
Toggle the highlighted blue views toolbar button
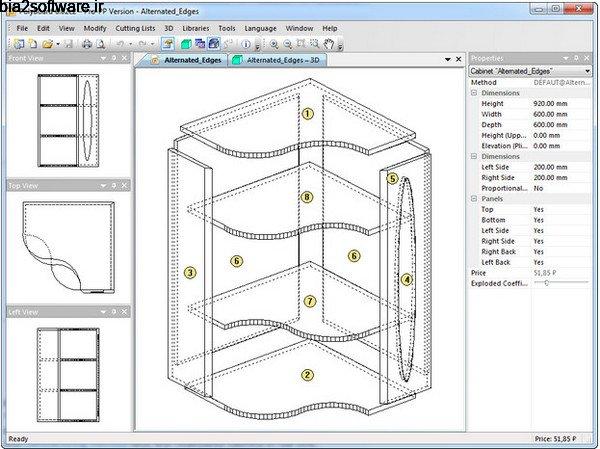214,44
